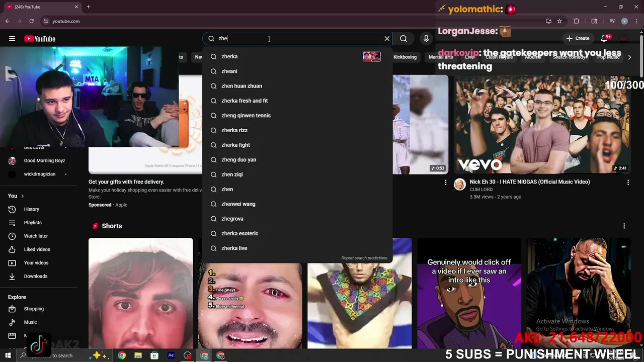Choose the plain 'zhen' suggestion

point(297,189)
